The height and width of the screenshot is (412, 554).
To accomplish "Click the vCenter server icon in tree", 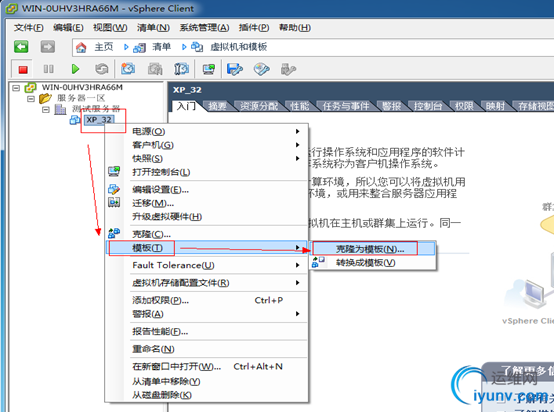I will tap(30, 87).
